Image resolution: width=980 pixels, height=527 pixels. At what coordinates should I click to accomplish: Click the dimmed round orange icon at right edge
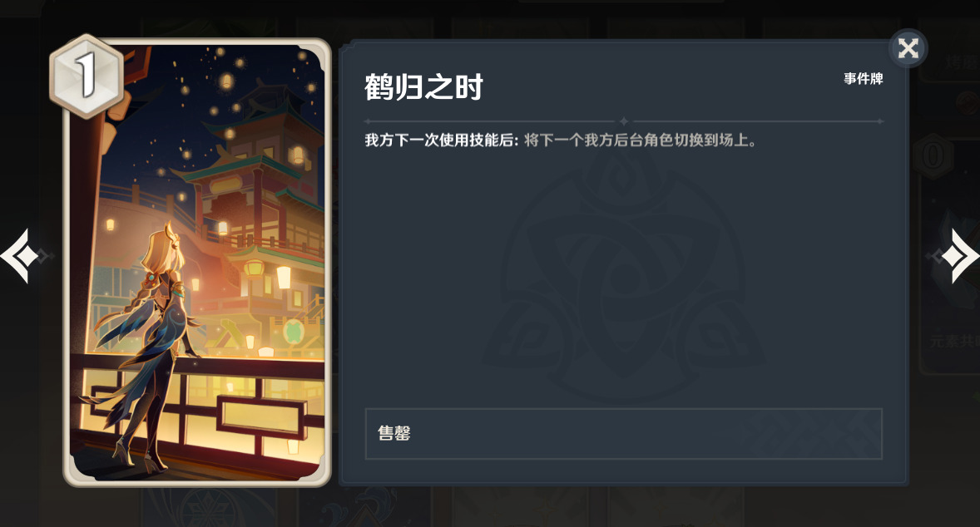968,103
